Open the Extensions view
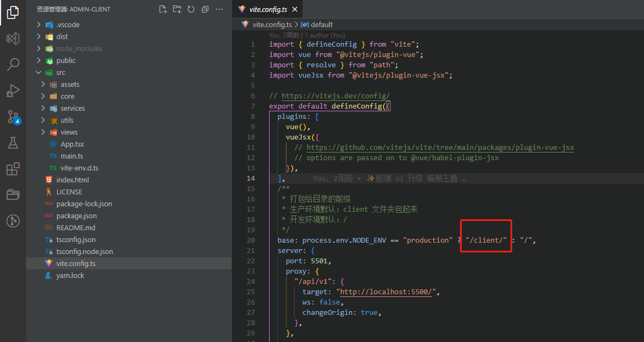Image resolution: width=644 pixels, height=342 pixels. tap(13, 169)
